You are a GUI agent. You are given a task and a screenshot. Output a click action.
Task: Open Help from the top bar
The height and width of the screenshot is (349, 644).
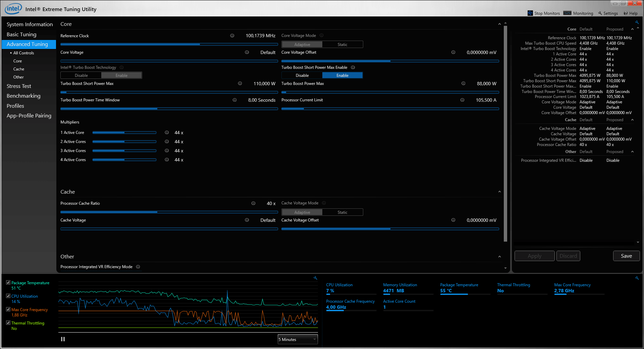pos(631,13)
